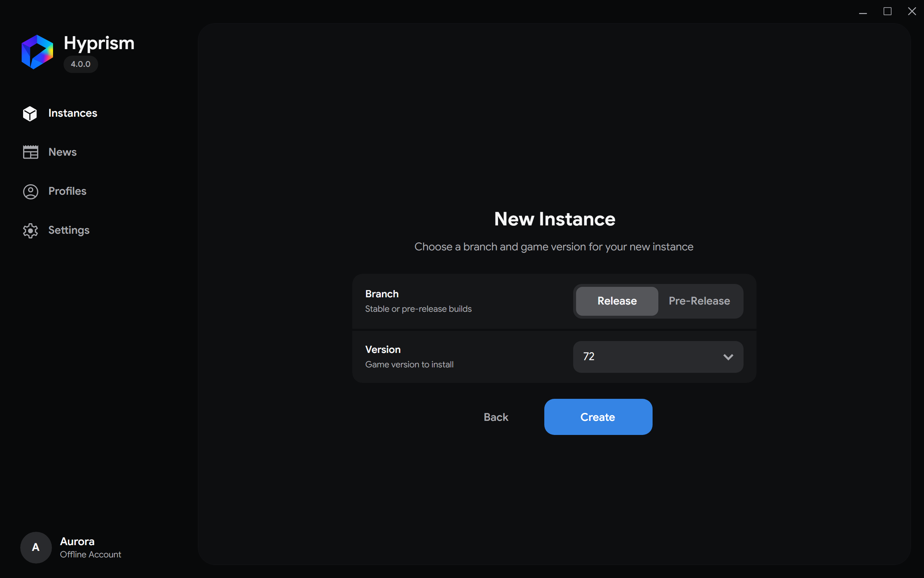
Task: Maximize the Hyprism window
Action: (x=887, y=12)
